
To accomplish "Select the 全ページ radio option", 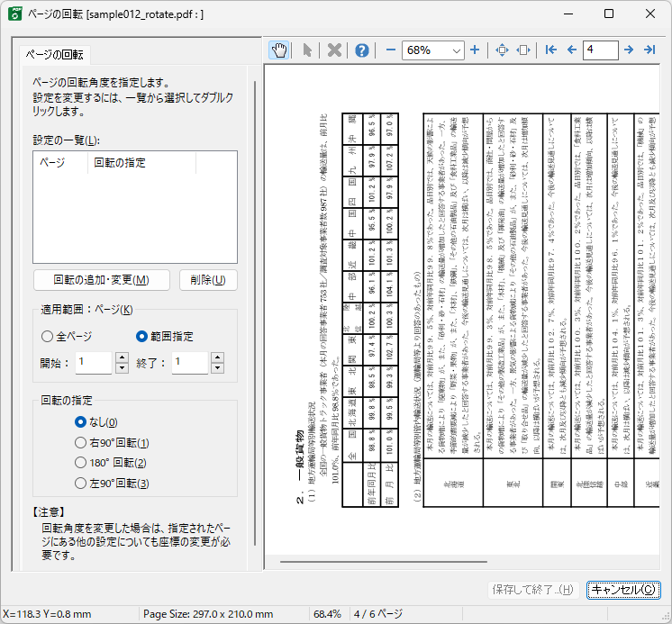I will pos(48,336).
